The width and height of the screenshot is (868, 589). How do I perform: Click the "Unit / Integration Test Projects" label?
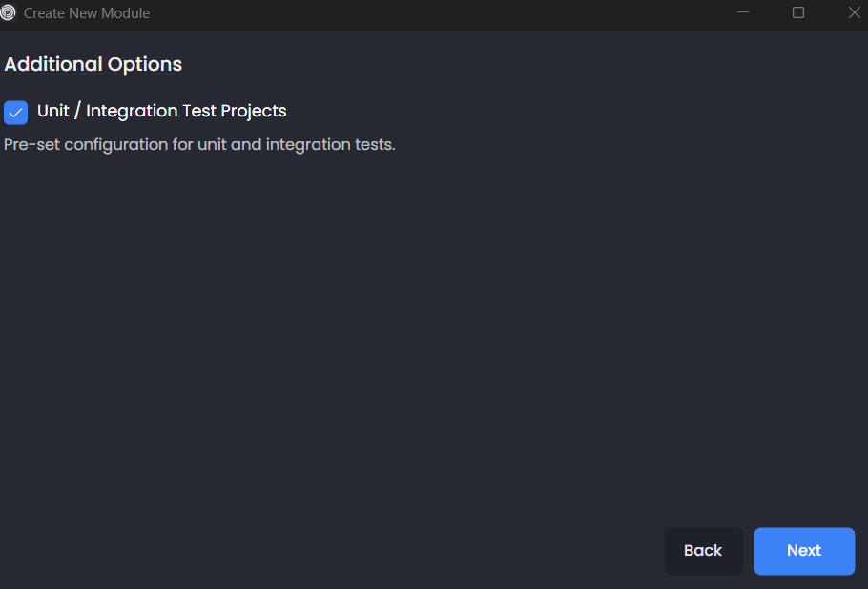(161, 111)
